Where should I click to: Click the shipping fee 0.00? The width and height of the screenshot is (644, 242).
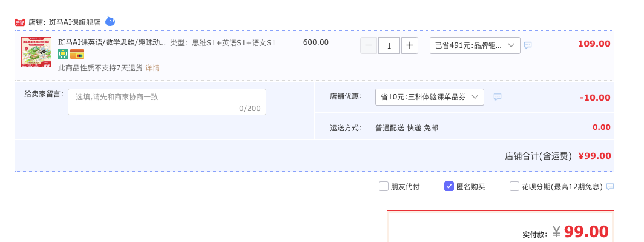tap(602, 127)
